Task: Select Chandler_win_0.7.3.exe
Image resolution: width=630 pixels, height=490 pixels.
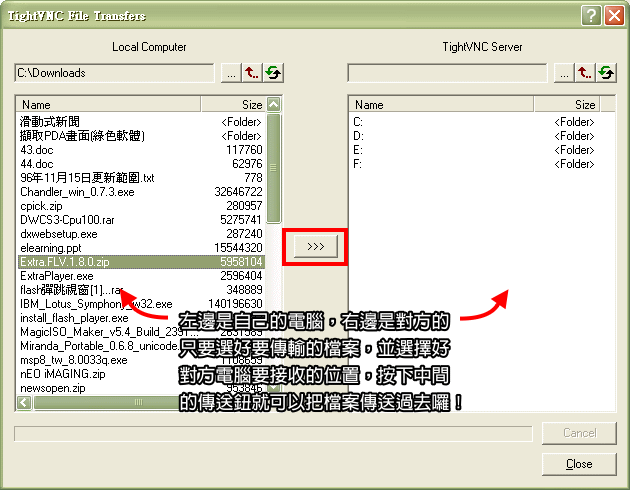Action: click(141, 192)
